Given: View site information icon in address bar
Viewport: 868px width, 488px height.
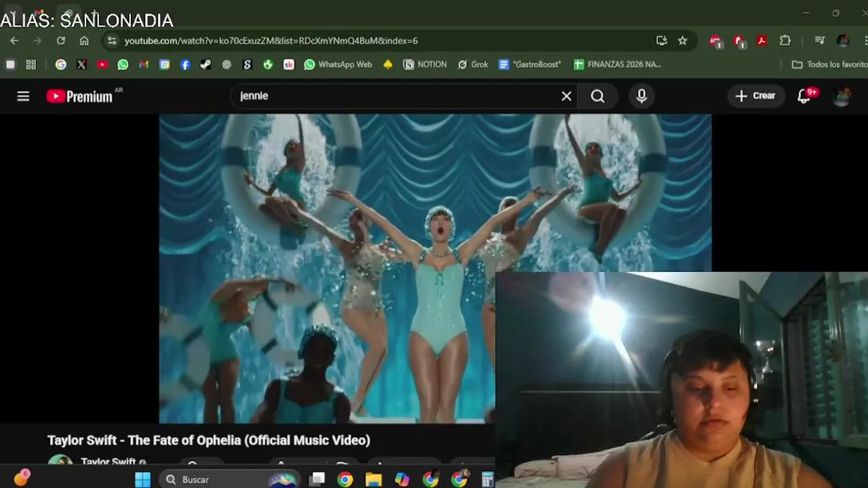Looking at the screenshot, I should 112,41.
